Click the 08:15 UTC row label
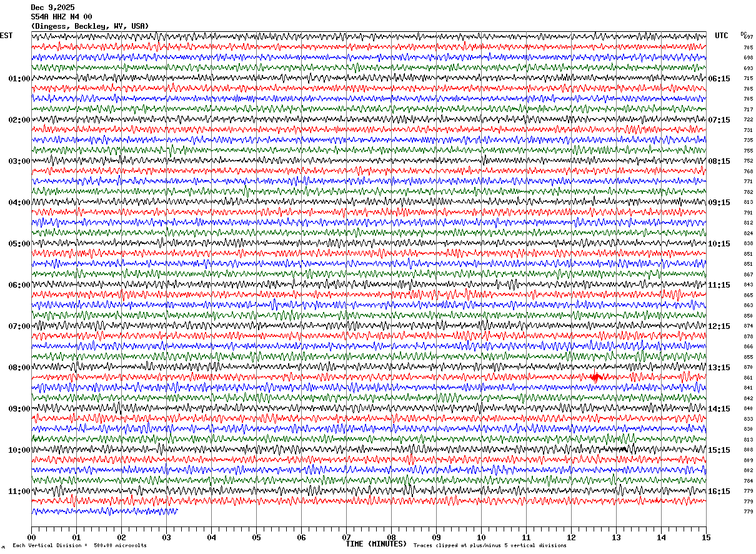Image resolution: width=756 pixels, height=554 pixels. tap(719, 161)
